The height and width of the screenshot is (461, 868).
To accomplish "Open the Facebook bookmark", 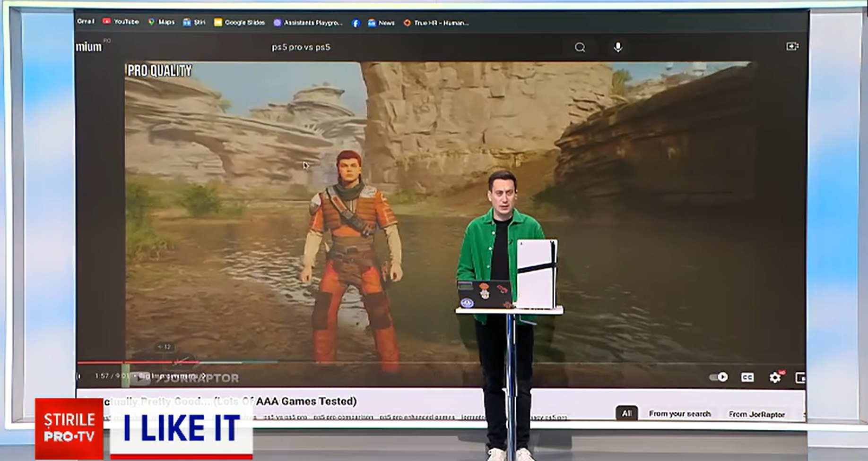I will tap(356, 22).
